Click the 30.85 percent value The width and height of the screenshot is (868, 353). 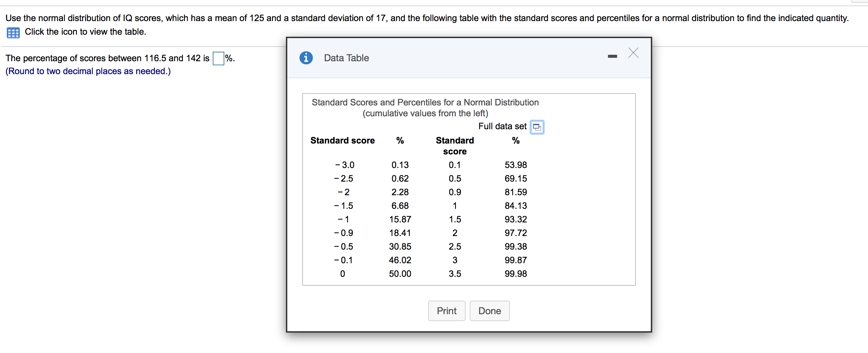coord(400,247)
